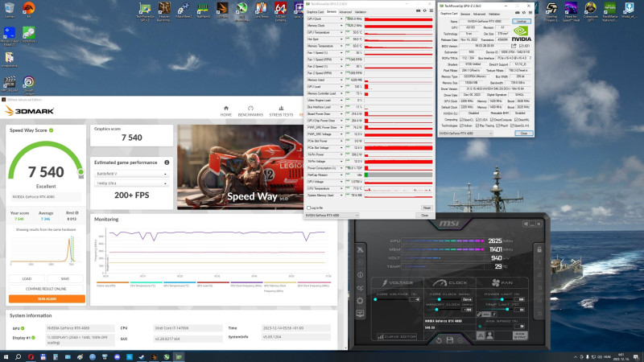Click the Windows logo icon in Afterburner title area

(526, 224)
